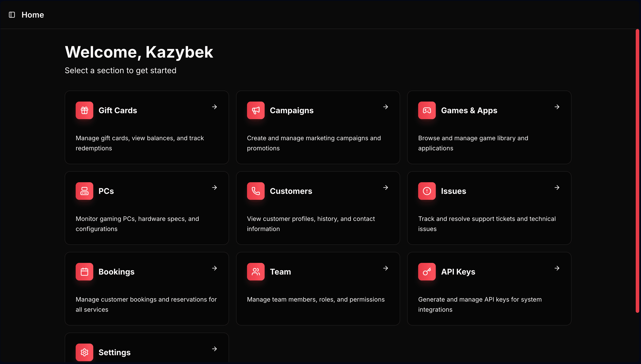Click the arrow on the API Keys card
Viewport: 641px width, 364px height.
[557, 268]
